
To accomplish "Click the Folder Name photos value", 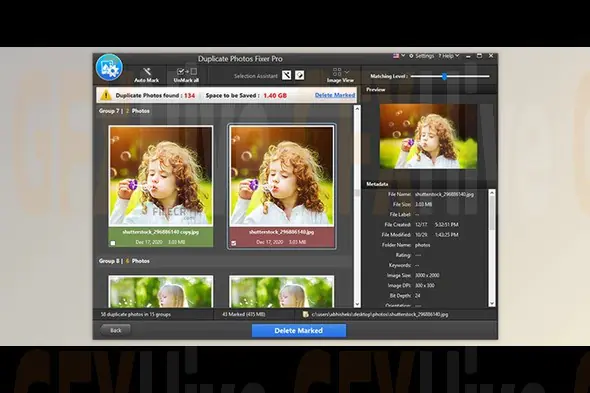I will (423, 245).
